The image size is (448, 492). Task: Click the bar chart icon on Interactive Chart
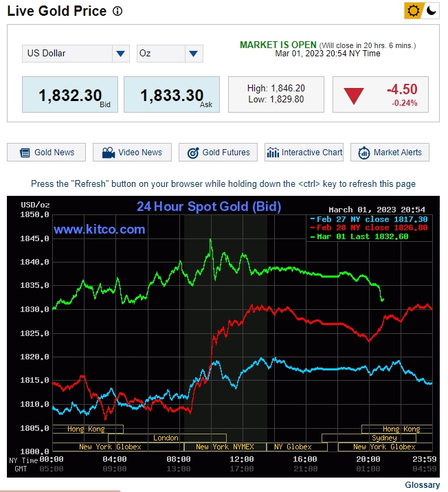273,153
